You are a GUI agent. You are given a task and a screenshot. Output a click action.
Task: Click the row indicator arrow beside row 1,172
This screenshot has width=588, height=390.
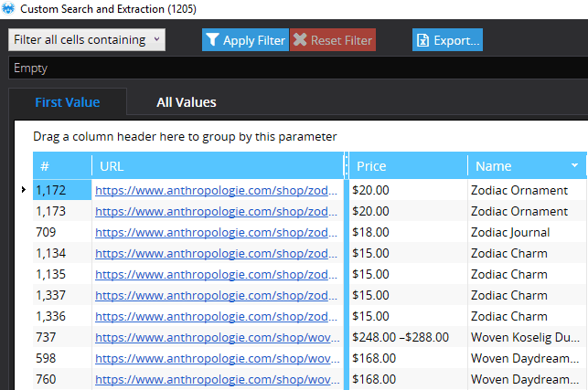pos(23,190)
